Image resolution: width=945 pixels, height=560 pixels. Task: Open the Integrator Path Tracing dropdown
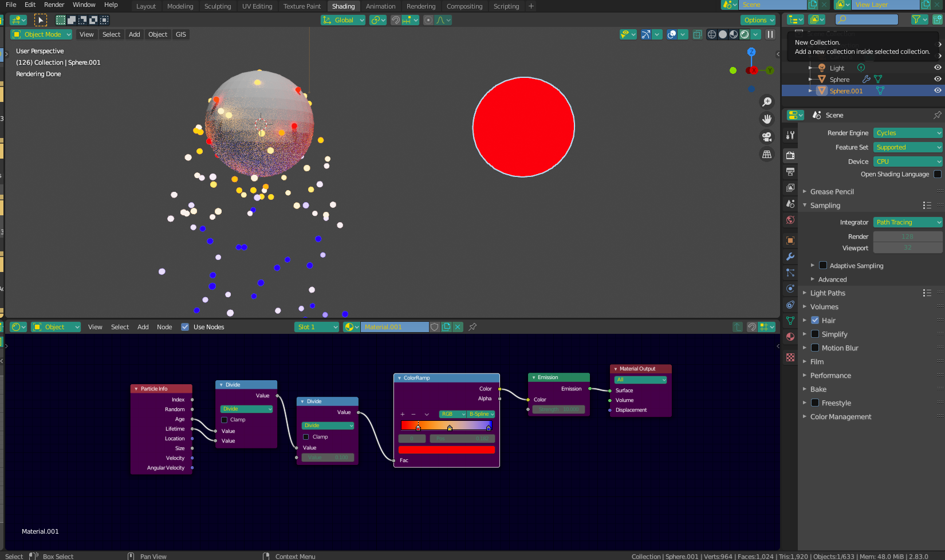pyautogui.click(x=908, y=222)
